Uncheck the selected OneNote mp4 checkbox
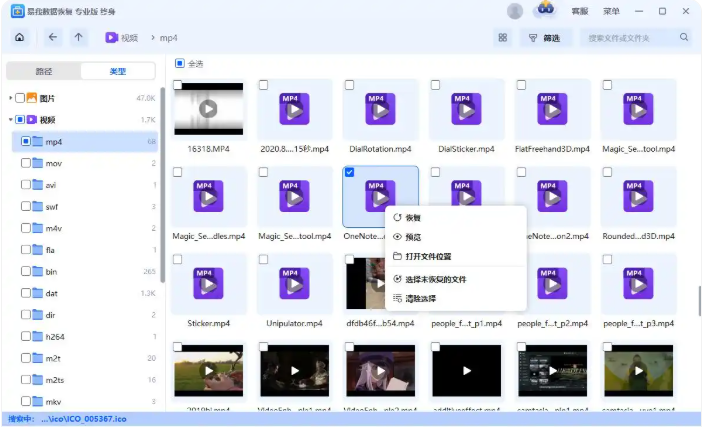 pos(349,172)
